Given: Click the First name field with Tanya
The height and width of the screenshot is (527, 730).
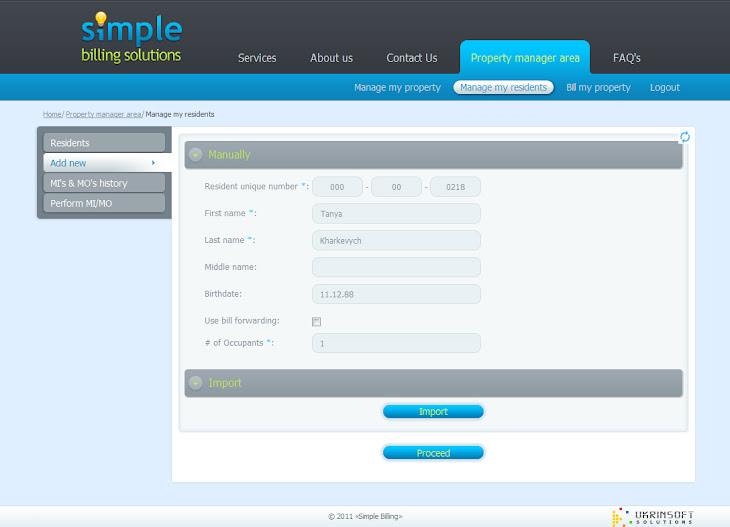Looking at the screenshot, I should [x=396, y=214].
